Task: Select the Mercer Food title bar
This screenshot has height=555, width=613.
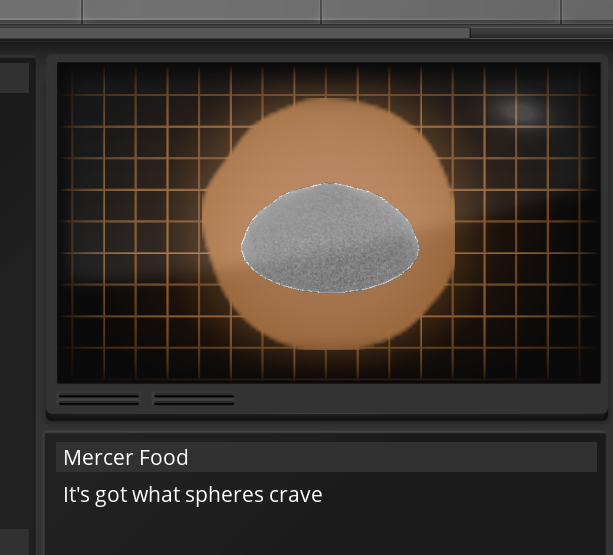Action: (326, 457)
